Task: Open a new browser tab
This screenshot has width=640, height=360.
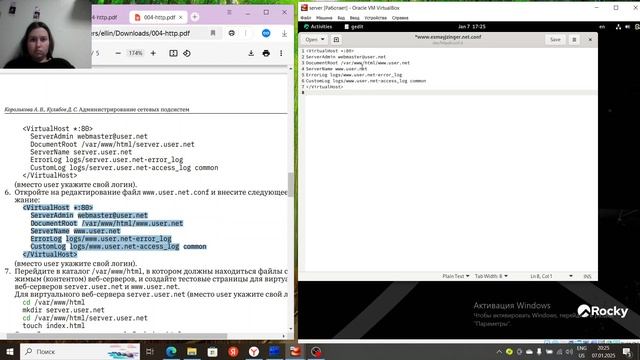Action: (x=195, y=17)
